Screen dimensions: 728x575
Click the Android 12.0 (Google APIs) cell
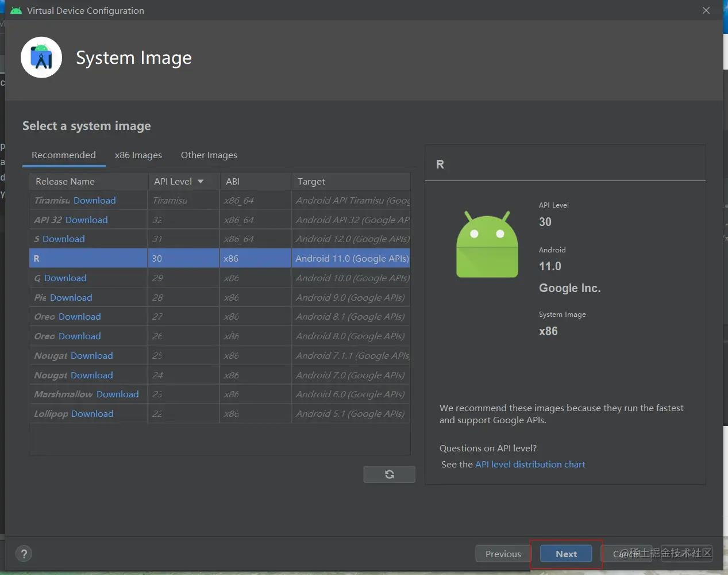[x=351, y=239]
